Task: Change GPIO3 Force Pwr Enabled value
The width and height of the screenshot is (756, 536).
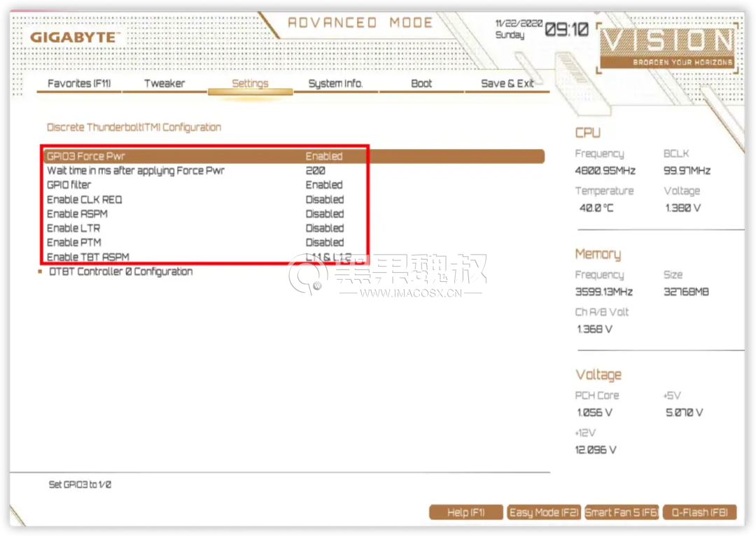Action: pos(324,156)
